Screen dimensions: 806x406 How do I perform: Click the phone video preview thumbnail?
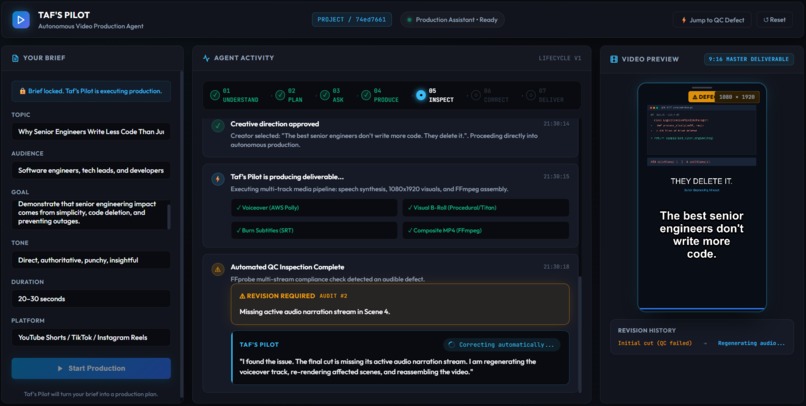click(702, 197)
